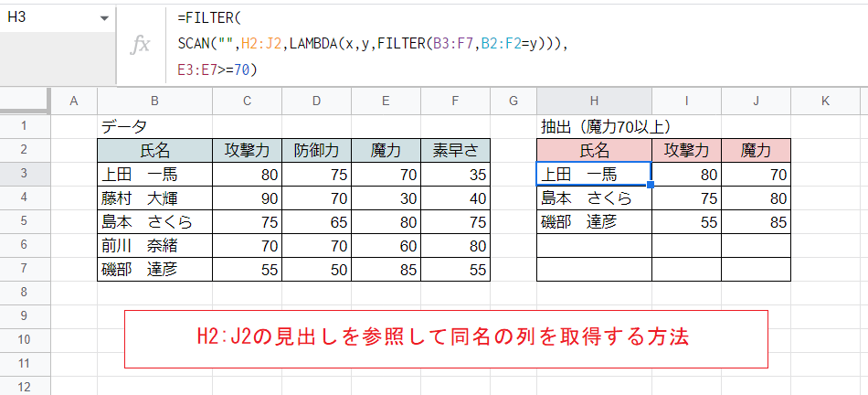Click header cell 氏名 in column B
Viewport: 868px width, 395px height.
coord(154,150)
